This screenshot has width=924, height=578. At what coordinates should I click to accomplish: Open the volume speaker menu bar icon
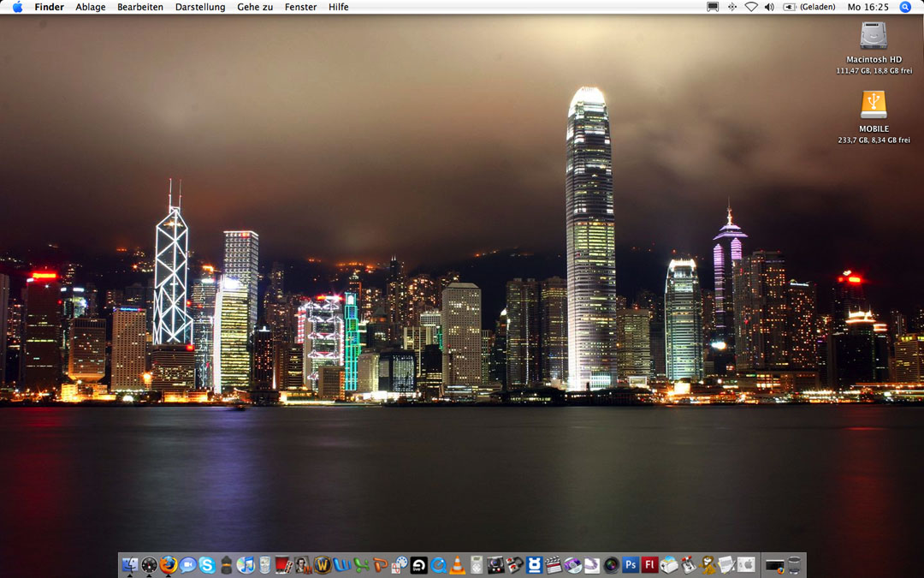coord(769,7)
